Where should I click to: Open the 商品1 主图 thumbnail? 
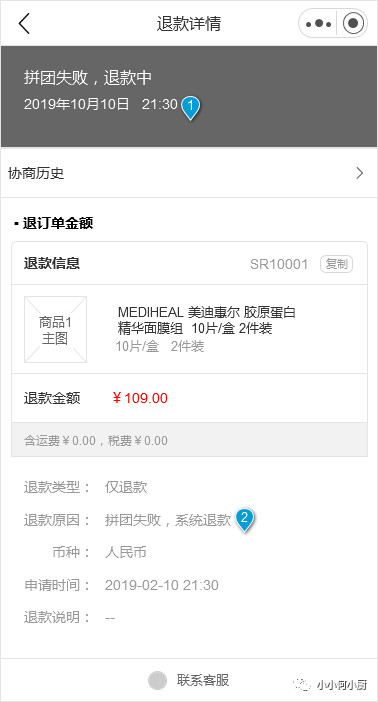55,330
